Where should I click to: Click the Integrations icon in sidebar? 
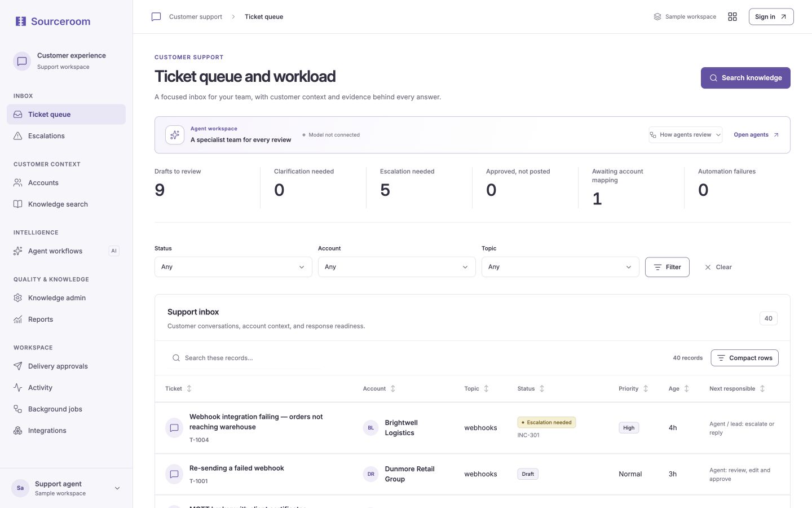pos(18,430)
